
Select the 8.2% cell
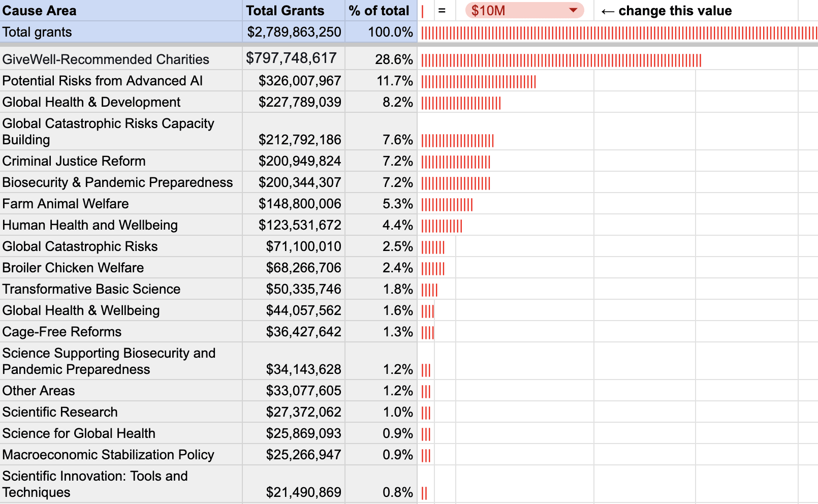coord(381,102)
